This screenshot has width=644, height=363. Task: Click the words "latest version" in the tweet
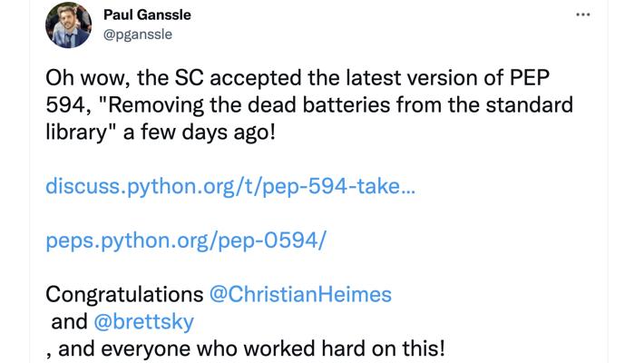pos(397,78)
